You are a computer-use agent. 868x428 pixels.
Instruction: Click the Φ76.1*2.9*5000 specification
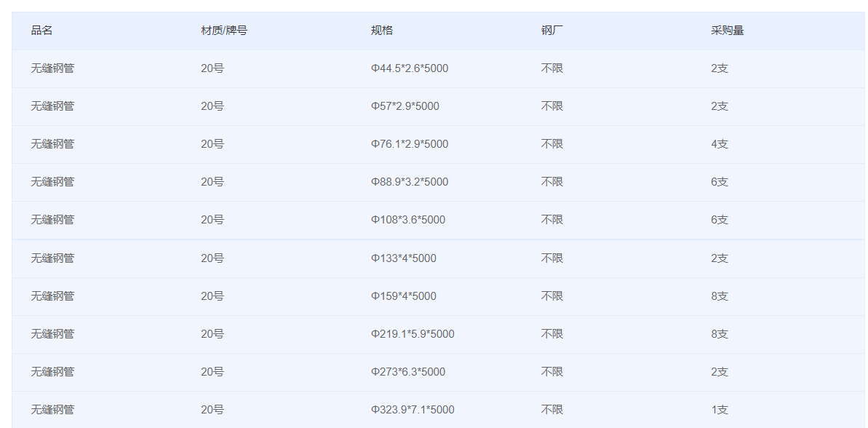point(410,144)
